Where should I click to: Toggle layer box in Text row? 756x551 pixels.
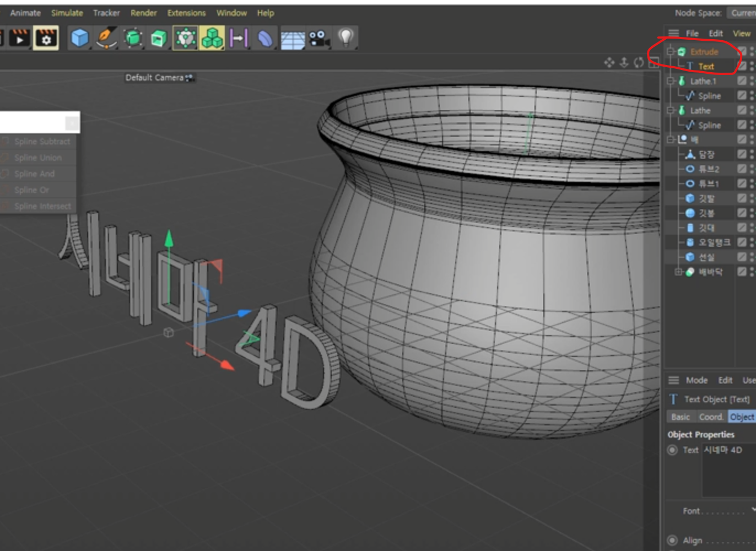point(742,66)
